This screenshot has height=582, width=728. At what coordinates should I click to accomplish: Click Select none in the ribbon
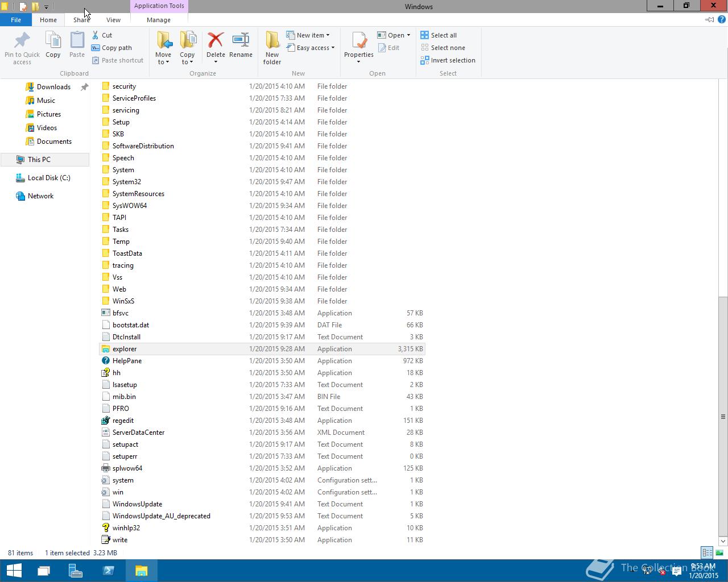[x=443, y=48]
